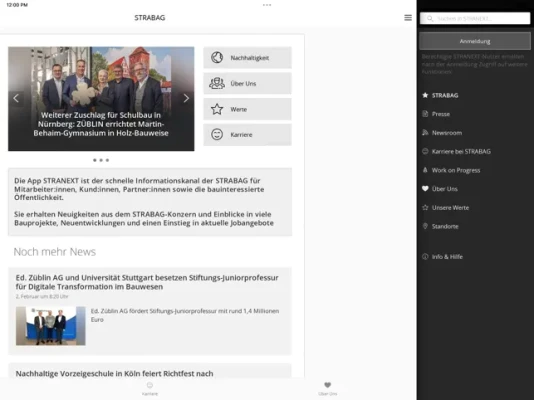Image resolution: width=534 pixels, height=400 pixels.
Task: Click the Work on Progress icon
Action: [x=425, y=170]
